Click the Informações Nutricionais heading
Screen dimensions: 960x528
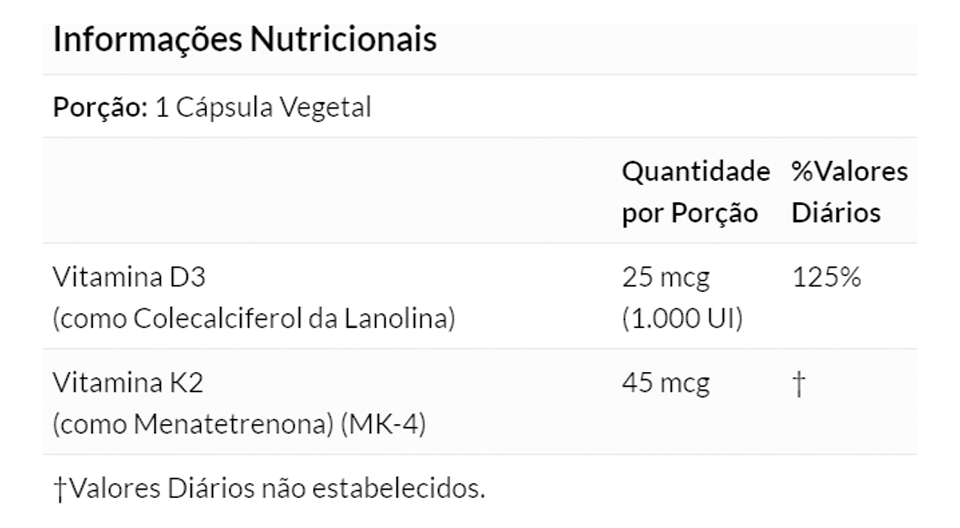pyautogui.click(x=244, y=40)
